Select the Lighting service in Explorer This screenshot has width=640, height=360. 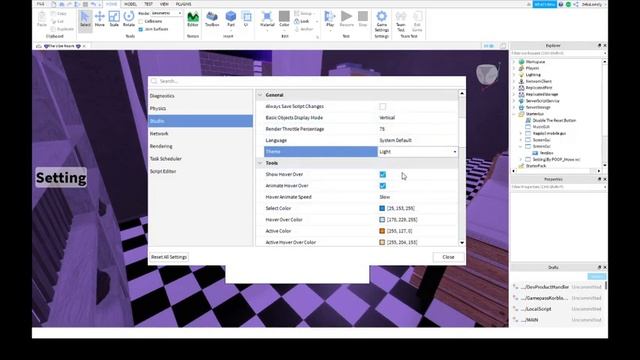coord(533,75)
